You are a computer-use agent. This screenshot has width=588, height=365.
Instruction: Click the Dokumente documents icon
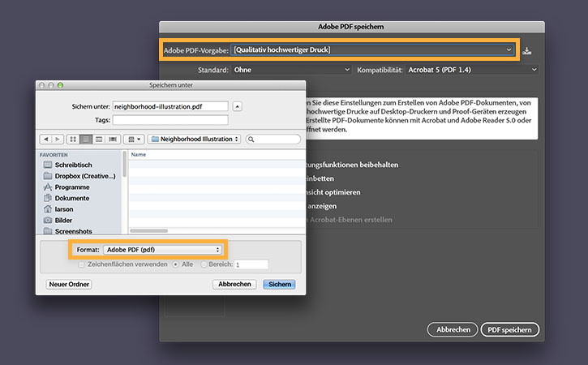48,198
